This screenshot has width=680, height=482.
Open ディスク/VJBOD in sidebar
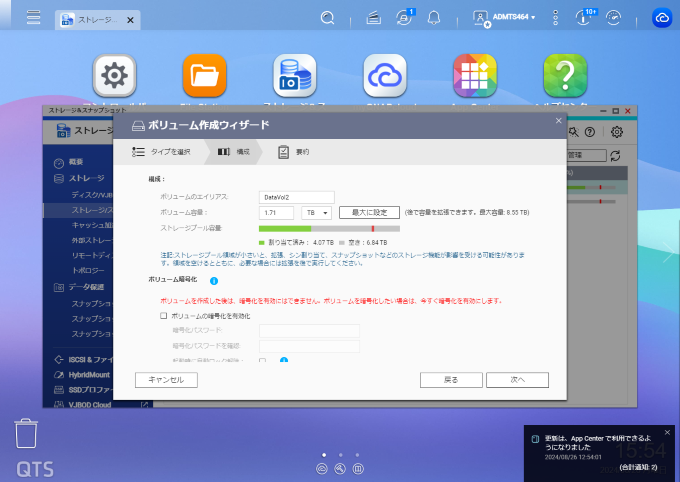(92, 195)
